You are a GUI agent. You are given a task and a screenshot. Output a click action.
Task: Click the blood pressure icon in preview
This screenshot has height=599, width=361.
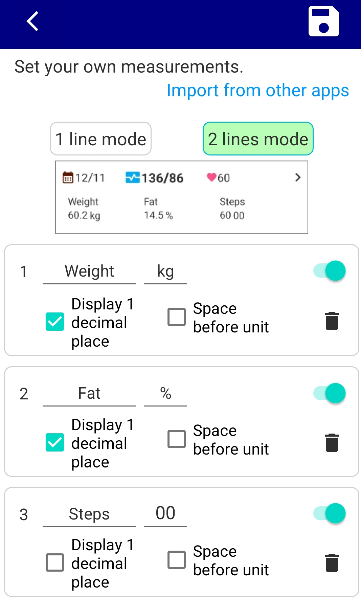[x=133, y=178]
